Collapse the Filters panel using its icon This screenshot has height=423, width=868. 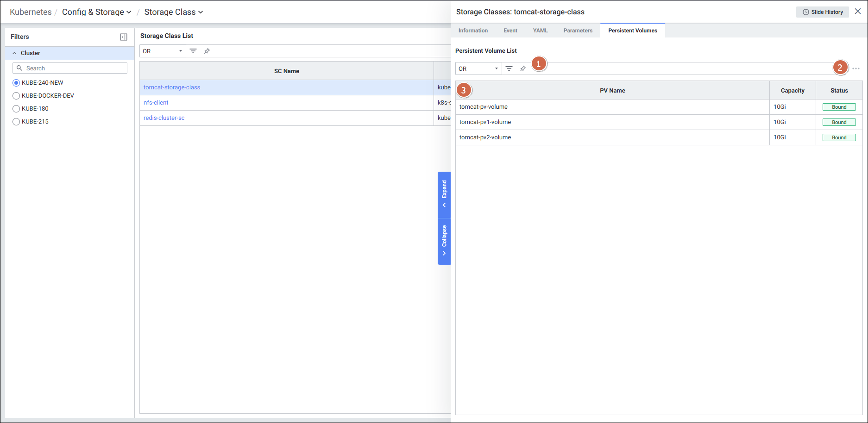click(x=124, y=37)
